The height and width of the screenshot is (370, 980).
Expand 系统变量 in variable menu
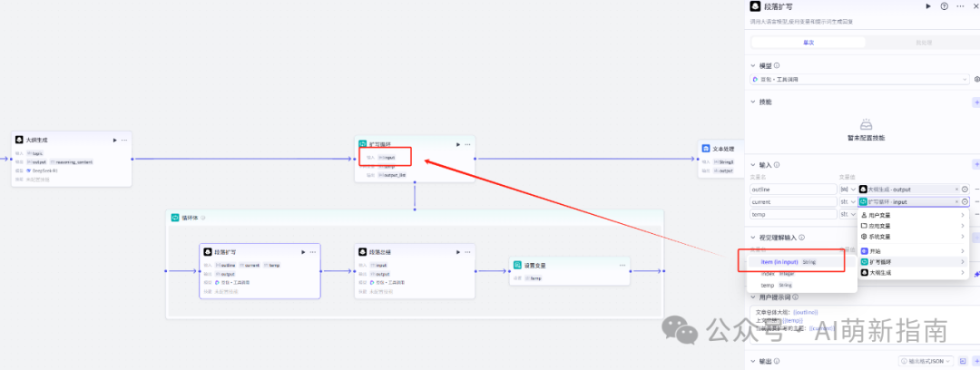click(913, 237)
